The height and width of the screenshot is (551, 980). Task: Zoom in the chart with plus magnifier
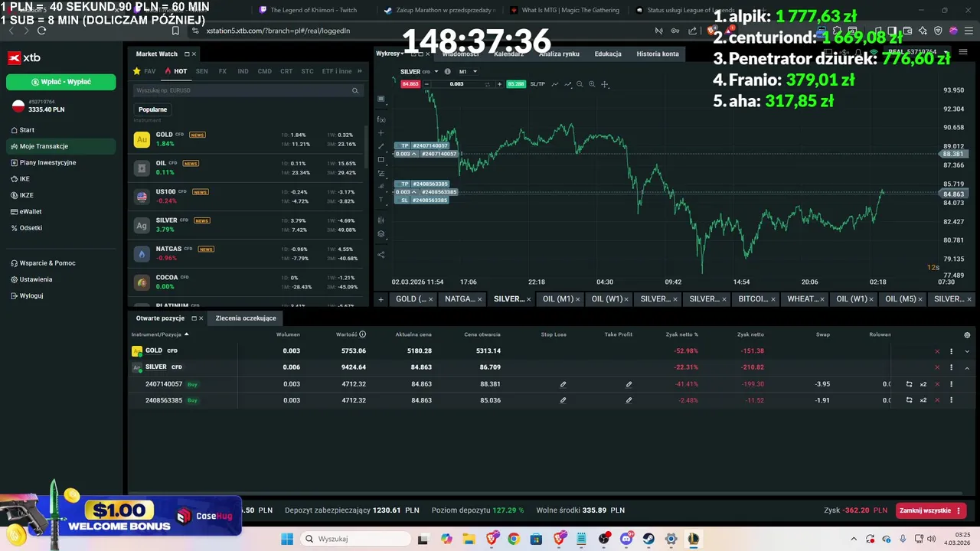pos(592,84)
